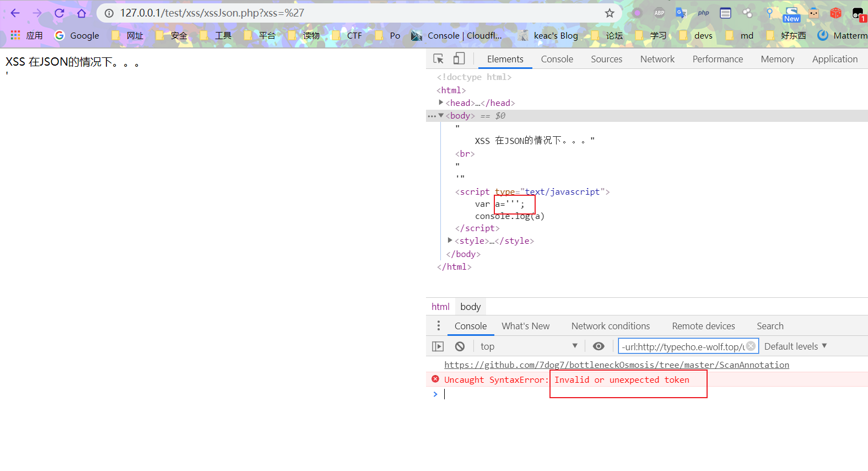
Task: Open the blue window-shaped extension icon
Action: coord(725,13)
